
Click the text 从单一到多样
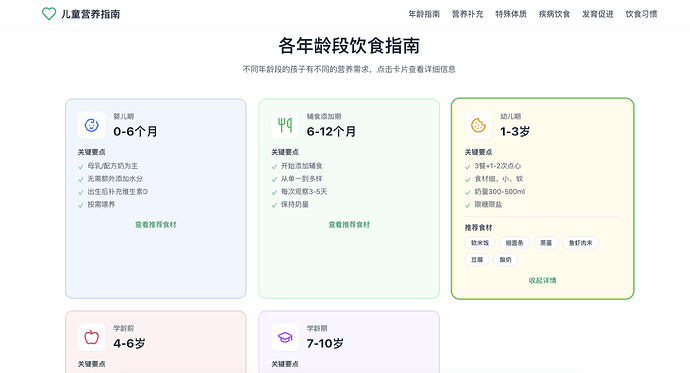pyautogui.click(x=301, y=179)
